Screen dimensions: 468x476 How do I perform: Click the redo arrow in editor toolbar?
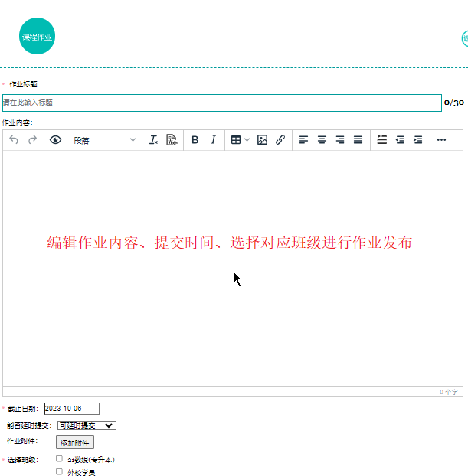point(32,140)
